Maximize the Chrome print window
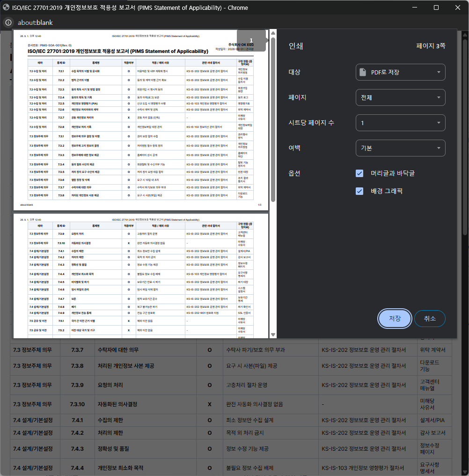Screen dimensions: 469x476 [x=436, y=7]
